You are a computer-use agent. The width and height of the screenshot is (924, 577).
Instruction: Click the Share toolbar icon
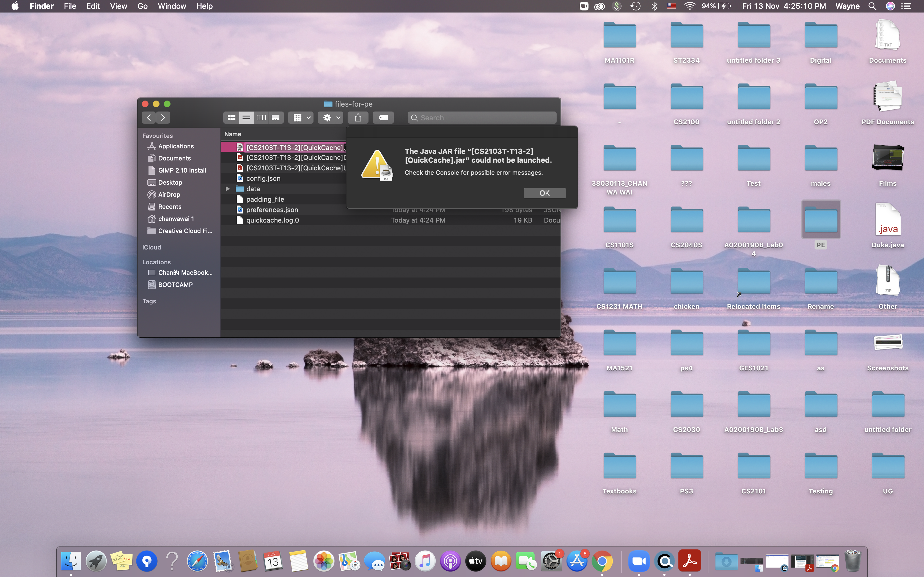pyautogui.click(x=358, y=118)
